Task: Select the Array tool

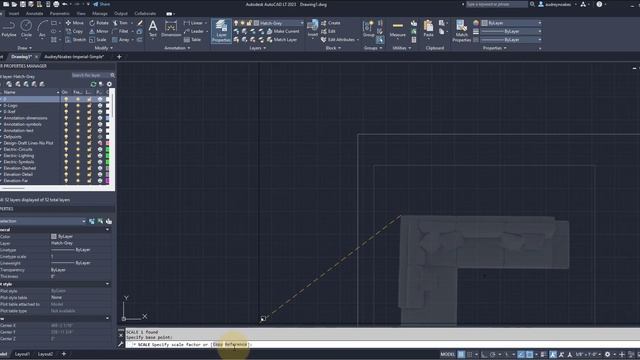Action: (121, 40)
